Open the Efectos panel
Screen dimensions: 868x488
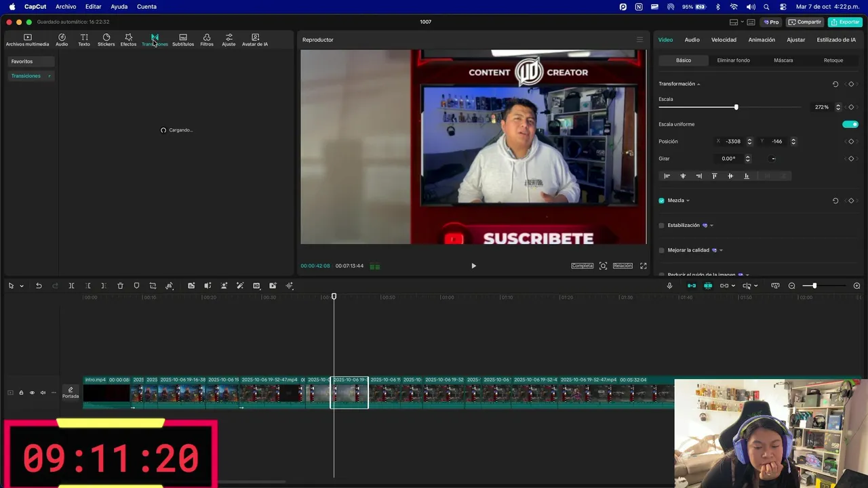point(128,40)
